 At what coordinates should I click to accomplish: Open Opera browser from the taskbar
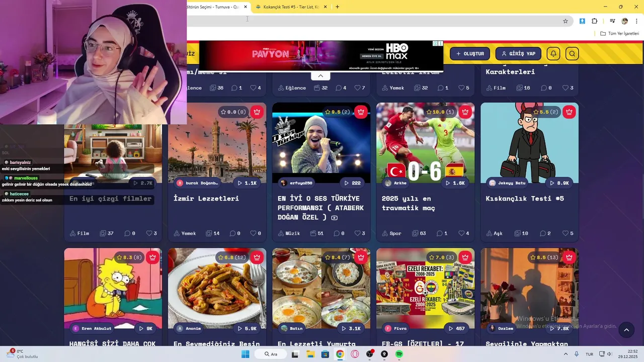(x=355, y=354)
